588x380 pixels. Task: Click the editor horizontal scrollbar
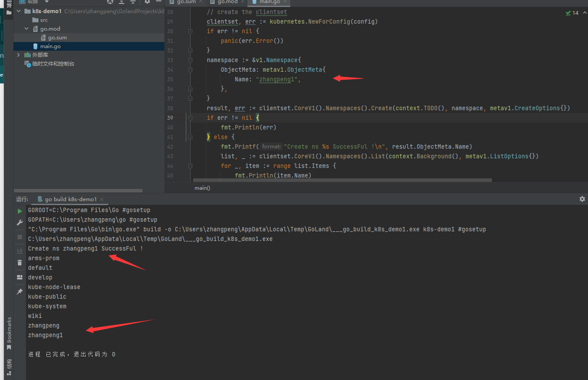343,180
